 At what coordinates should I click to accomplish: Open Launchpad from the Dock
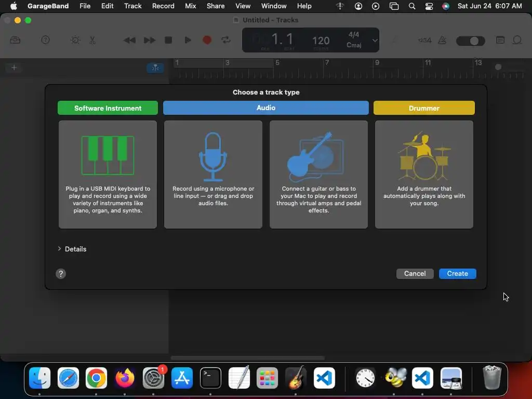268,378
